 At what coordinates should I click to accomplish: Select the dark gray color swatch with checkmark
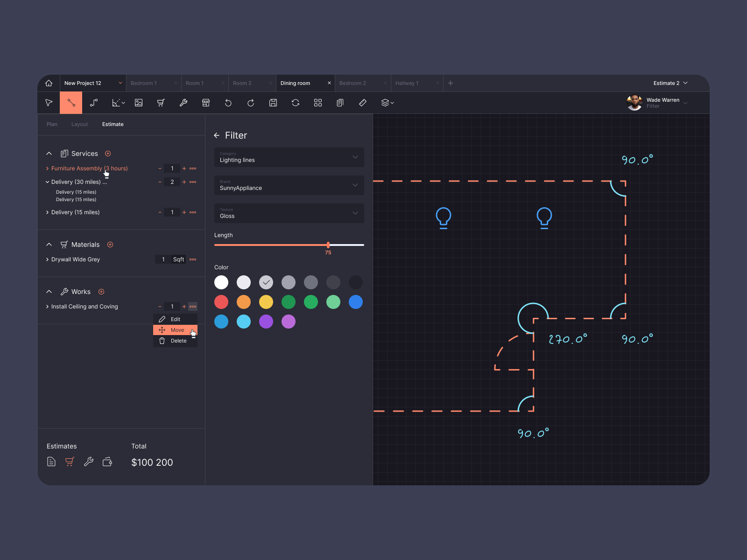tap(266, 282)
